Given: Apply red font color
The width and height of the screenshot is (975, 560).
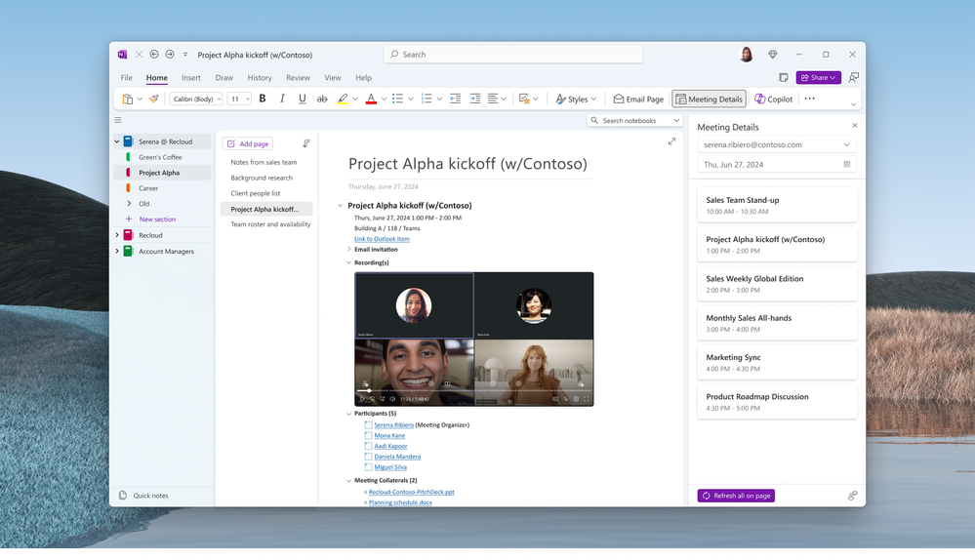Looking at the screenshot, I should click(371, 99).
